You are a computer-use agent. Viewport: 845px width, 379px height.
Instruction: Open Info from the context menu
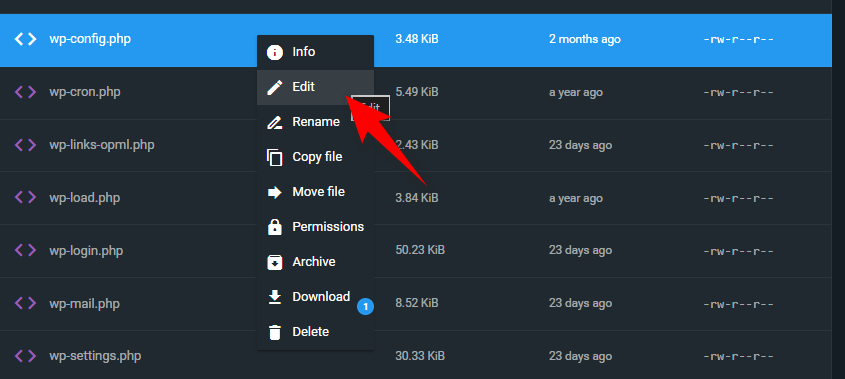tap(315, 52)
